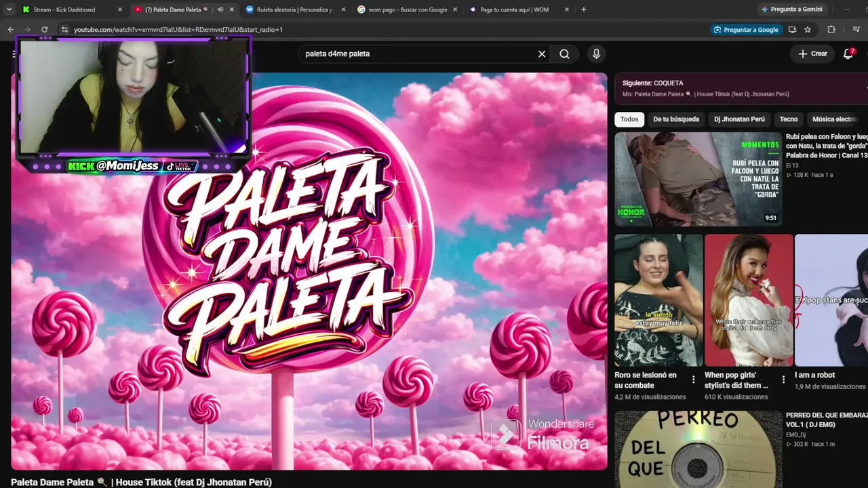Open Rubí pelea con Faloon video title

(827, 146)
